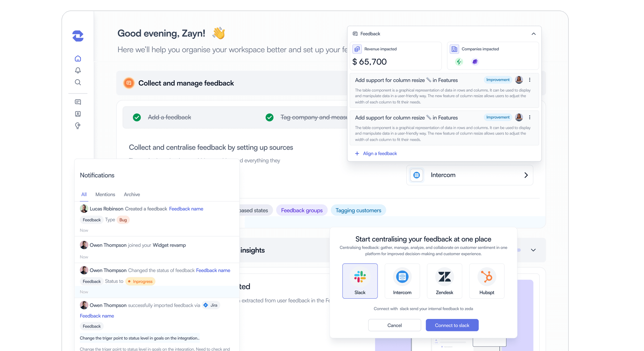Click Owen Thompson's avatar in Widget revamp notification

tap(84, 245)
